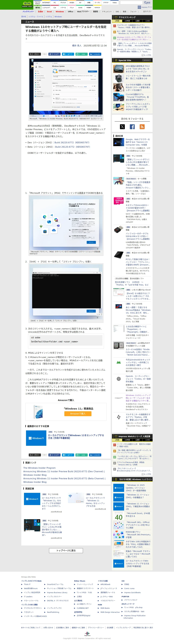Image resolution: width=174 pixels, height=644 pixels.
Task: Click the トップページに戻る button
Action: (66, 551)
